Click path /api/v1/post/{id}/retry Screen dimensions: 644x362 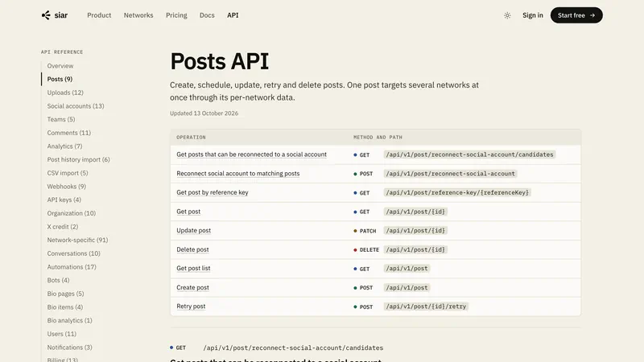(426, 306)
